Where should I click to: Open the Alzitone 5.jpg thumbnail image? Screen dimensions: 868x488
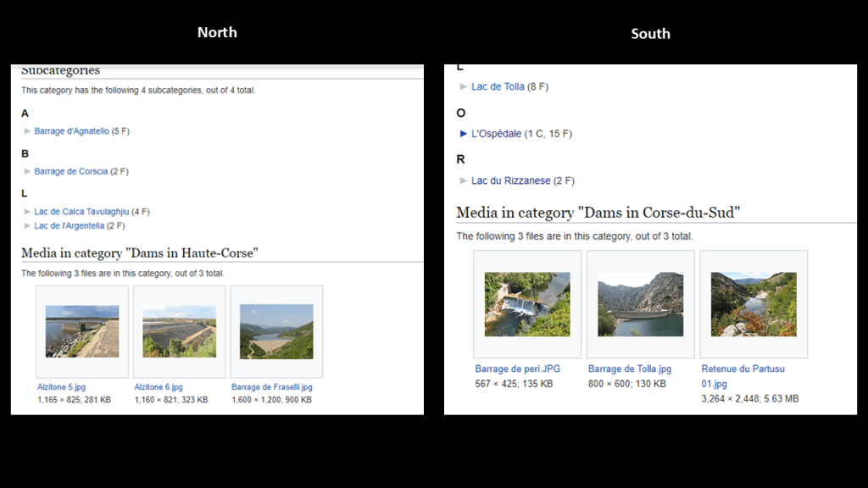tap(82, 331)
